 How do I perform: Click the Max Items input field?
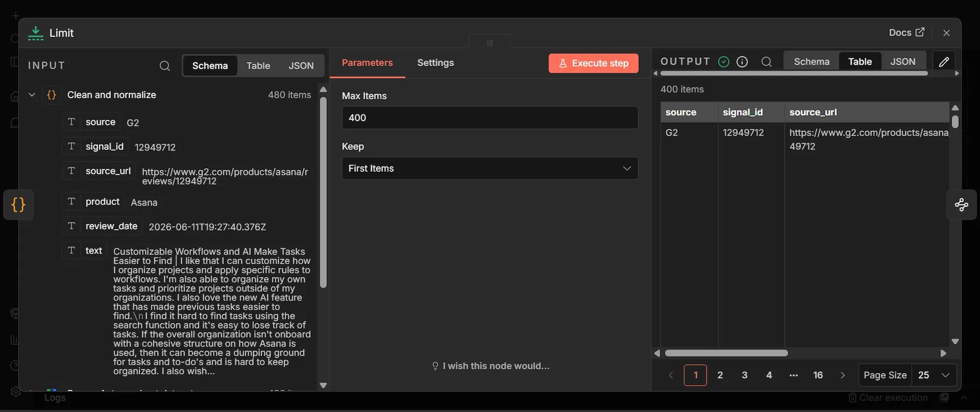[x=490, y=118]
